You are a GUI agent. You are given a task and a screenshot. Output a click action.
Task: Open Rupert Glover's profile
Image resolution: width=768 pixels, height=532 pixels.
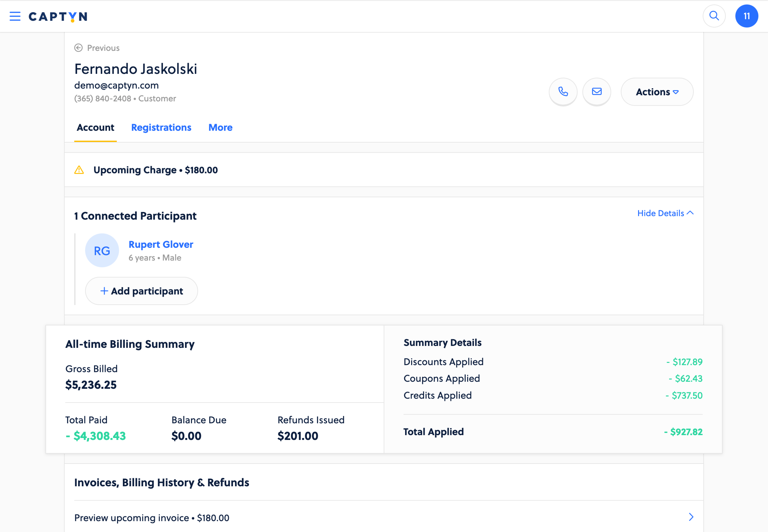pyautogui.click(x=161, y=244)
